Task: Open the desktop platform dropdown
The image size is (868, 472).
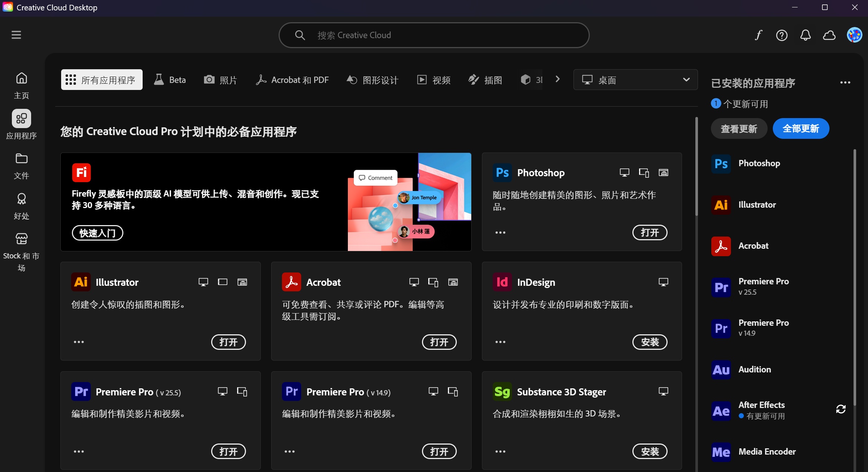Action: pos(635,80)
